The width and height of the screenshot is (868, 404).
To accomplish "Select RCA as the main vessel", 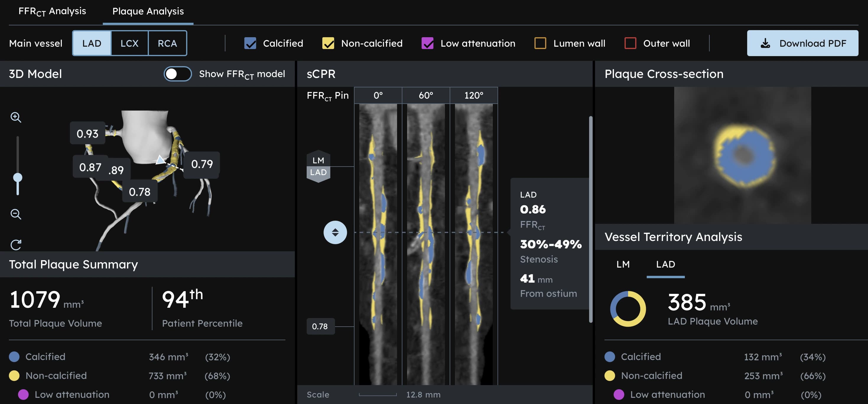I will 168,43.
